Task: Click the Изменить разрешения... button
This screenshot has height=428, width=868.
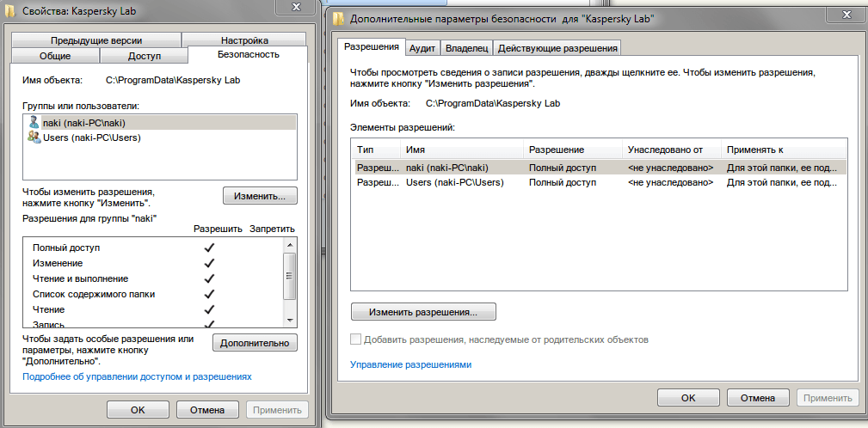Action: 423,311
